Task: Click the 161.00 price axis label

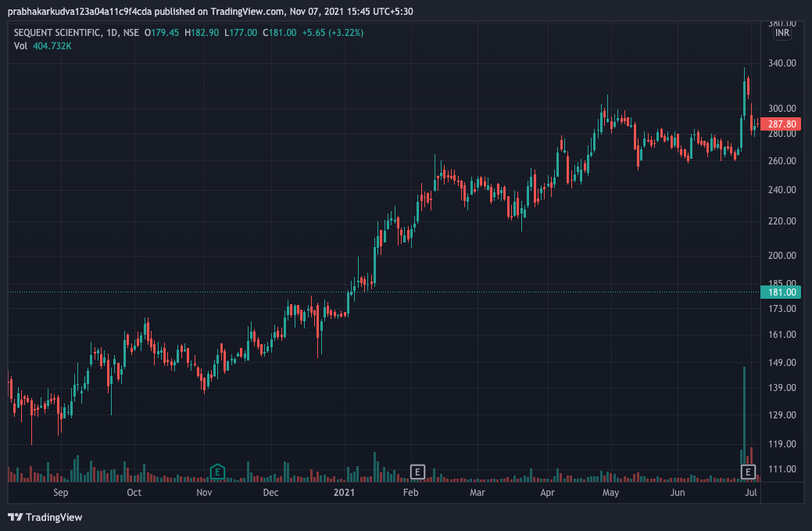Action: [x=782, y=335]
